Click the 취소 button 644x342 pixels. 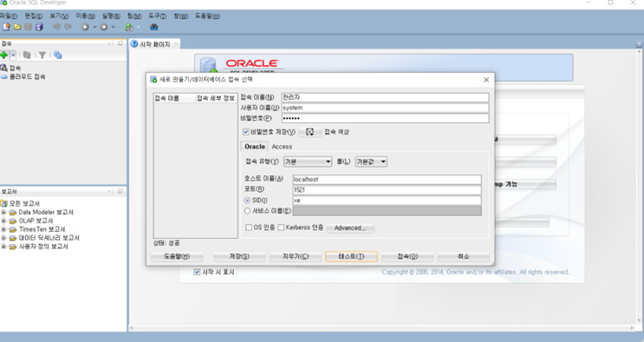point(464,256)
